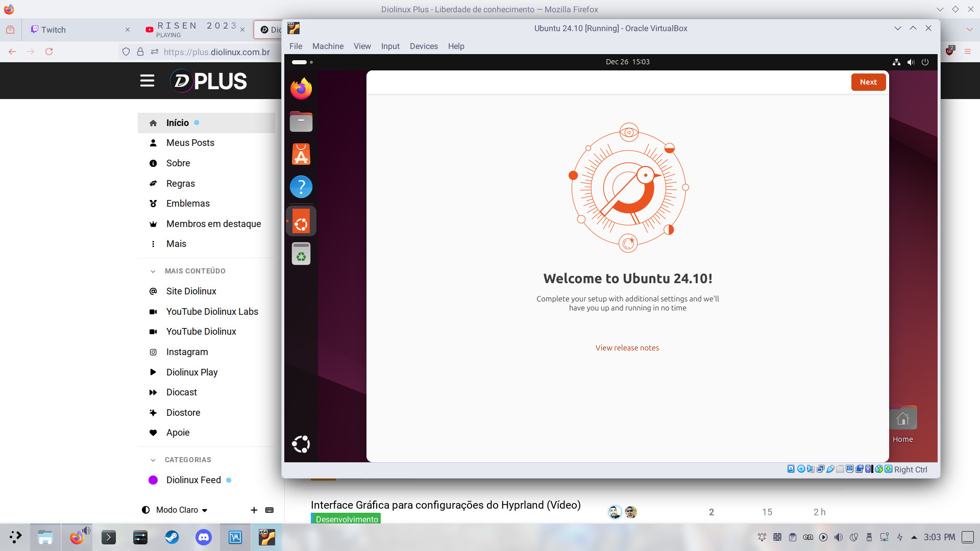Collapse the MAIS CONTEÚDO section
This screenshot has width=980, height=551.
[153, 271]
